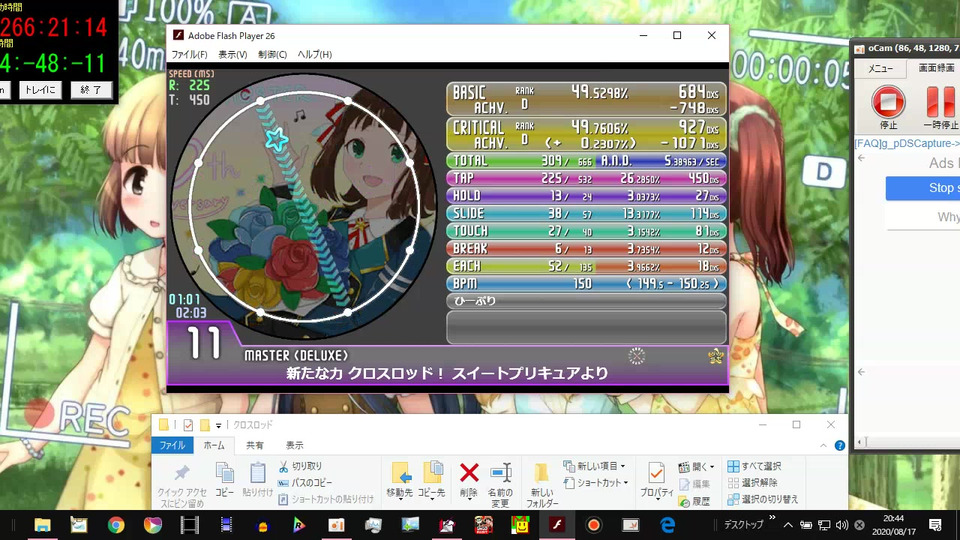
Task: Click the BPM 150 row in stats panel
Action: click(587, 283)
